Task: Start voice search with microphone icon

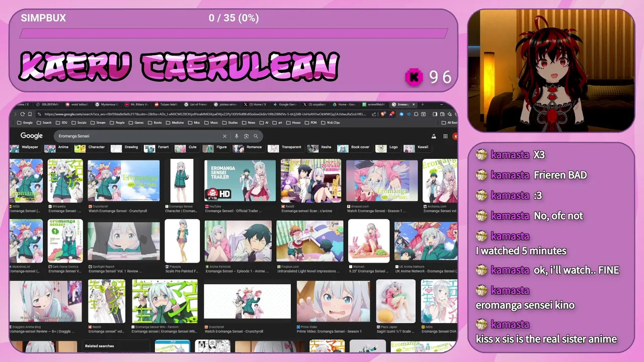Action: 236,136
